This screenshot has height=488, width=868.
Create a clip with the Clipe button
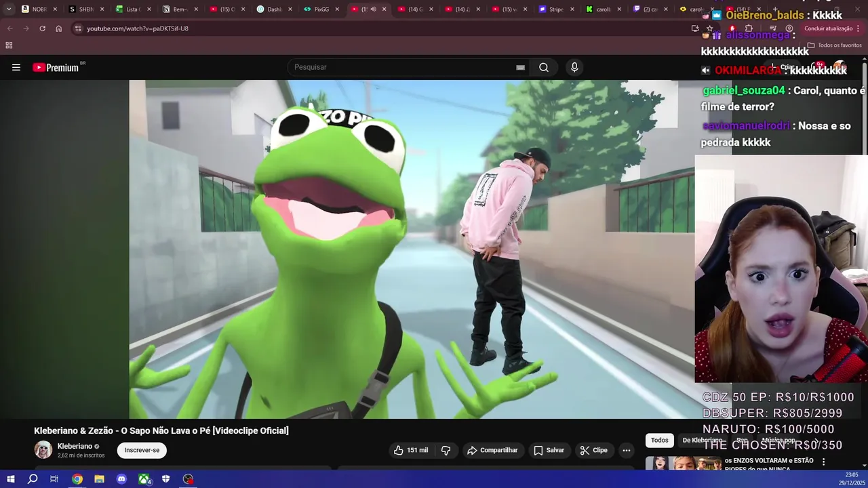point(593,450)
